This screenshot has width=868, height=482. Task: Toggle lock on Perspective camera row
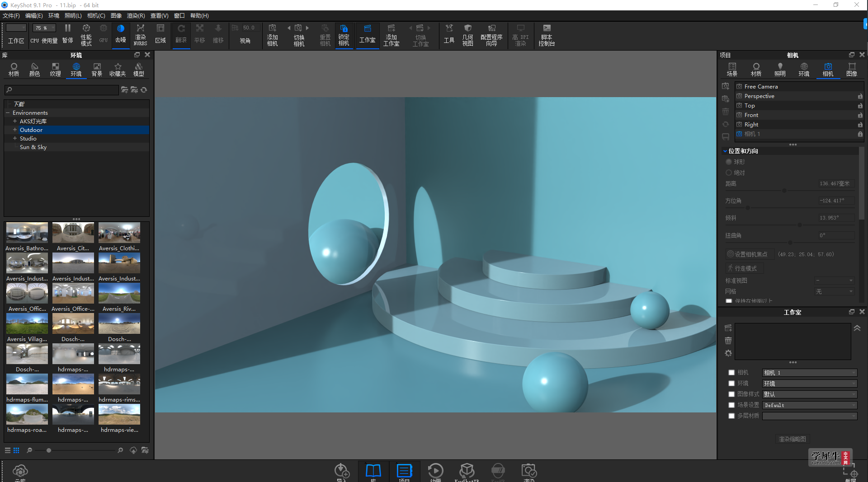click(x=860, y=96)
